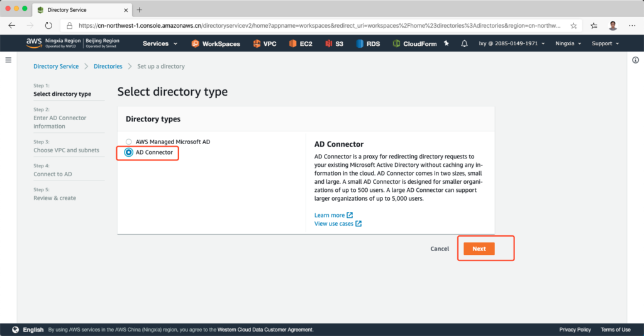Reload the page with refresh button

click(48, 26)
